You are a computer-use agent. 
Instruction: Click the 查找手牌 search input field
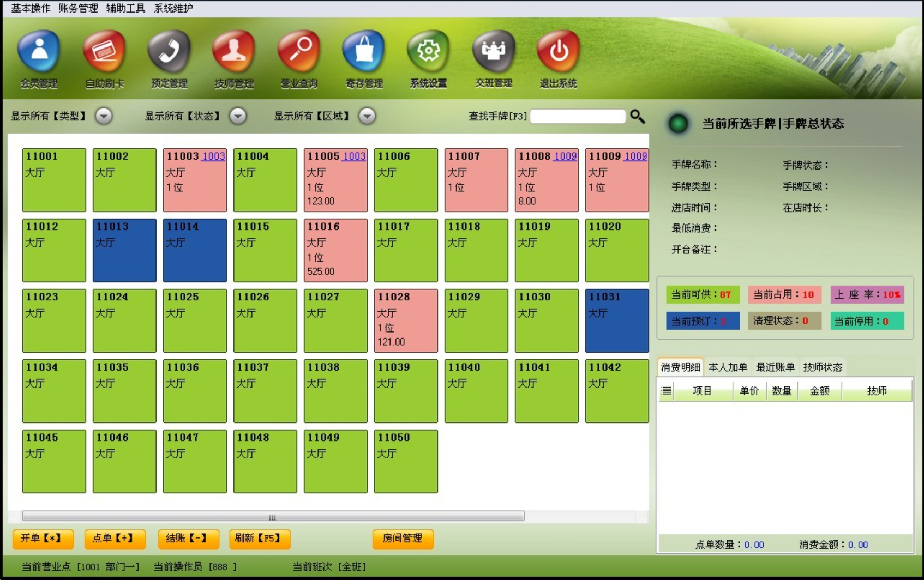[x=578, y=116]
